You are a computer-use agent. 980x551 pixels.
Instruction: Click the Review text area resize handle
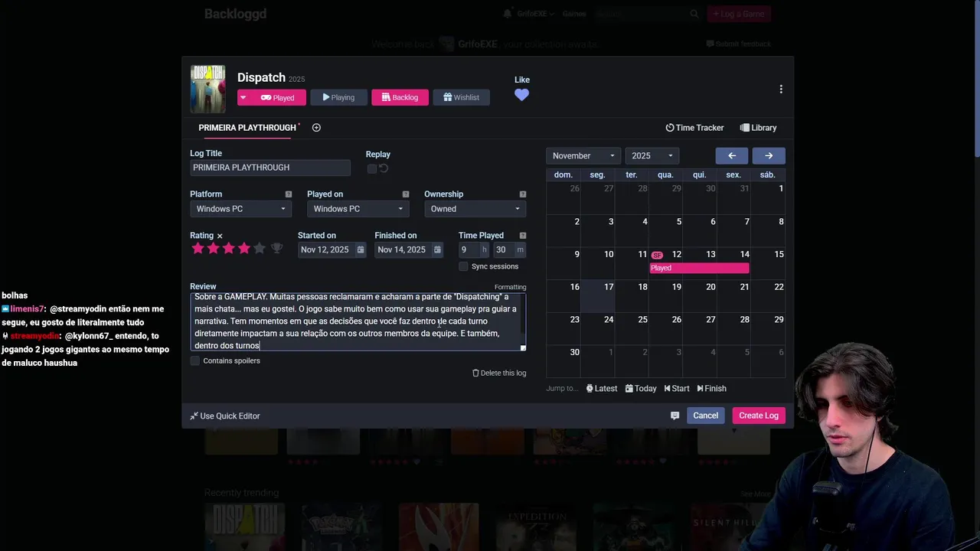tap(523, 347)
